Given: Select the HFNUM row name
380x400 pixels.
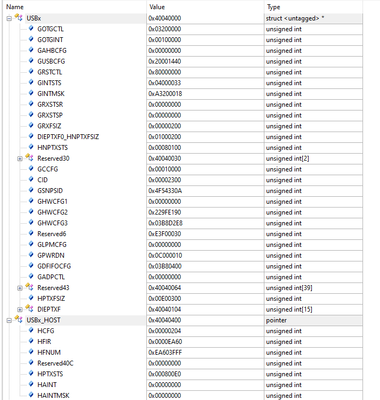Looking at the screenshot, I should tap(49, 352).
